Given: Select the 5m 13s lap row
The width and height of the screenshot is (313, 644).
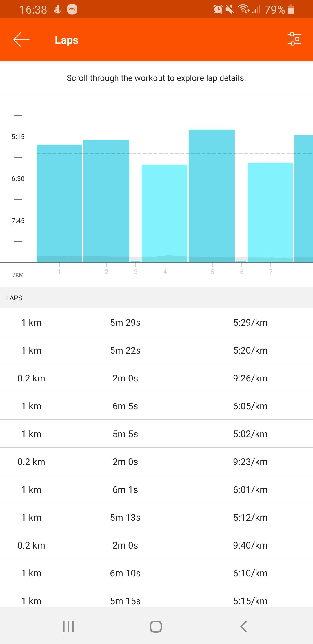Looking at the screenshot, I should (x=156, y=518).
